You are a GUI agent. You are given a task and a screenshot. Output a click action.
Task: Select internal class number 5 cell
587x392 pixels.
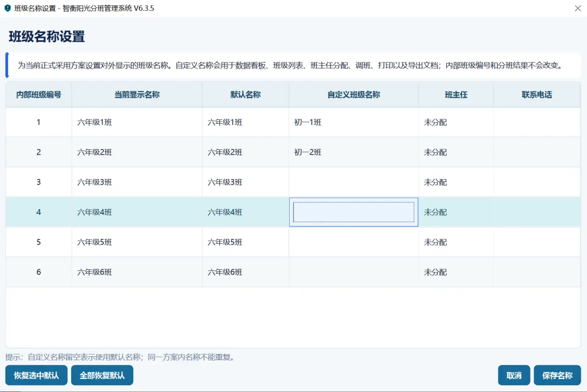(39, 242)
